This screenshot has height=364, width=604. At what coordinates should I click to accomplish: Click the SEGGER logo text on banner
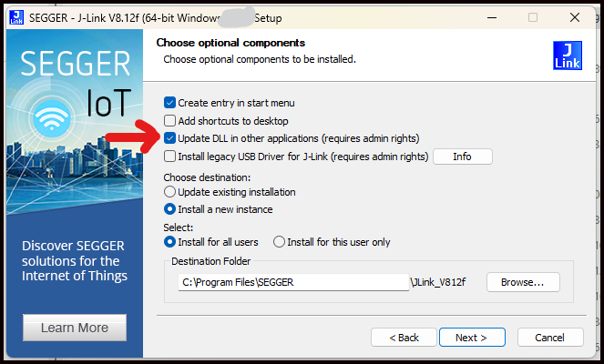(75, 64)
